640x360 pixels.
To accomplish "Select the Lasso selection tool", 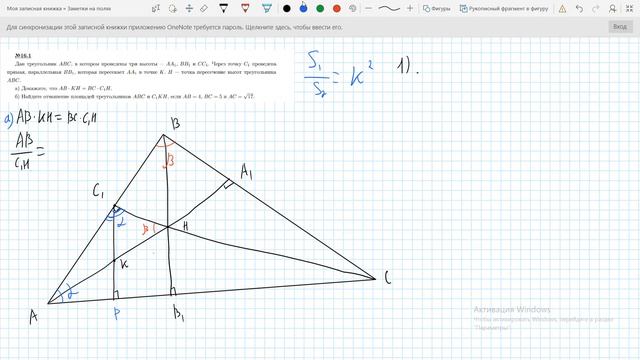I will (x=173, y=8).
